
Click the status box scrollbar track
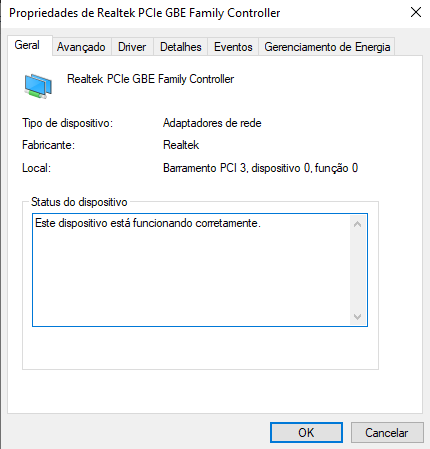click(x=357, y=270)
